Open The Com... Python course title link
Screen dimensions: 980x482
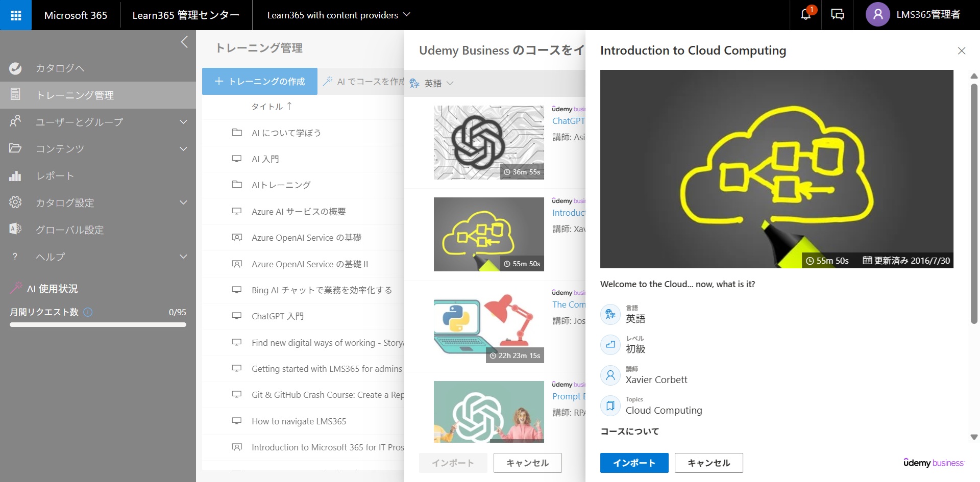(x=569, y=305)
